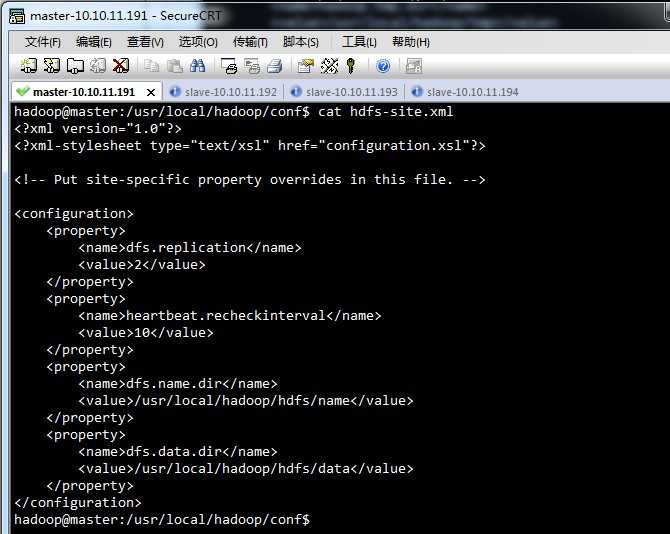The height and width of the screenshot is (534, 670).
Task: Click the Paste clipboard icon
Action: point(174,66)
